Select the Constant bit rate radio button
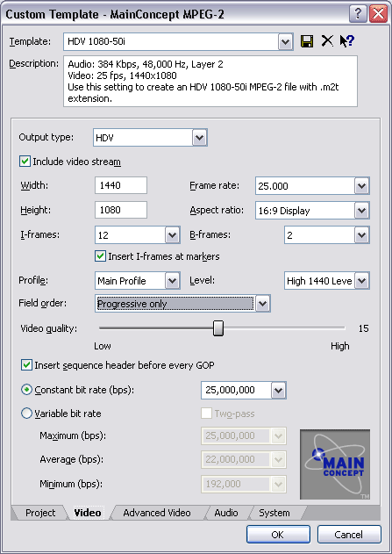The height and width of the screenshot is (554, 392). (x=27, y=390)
